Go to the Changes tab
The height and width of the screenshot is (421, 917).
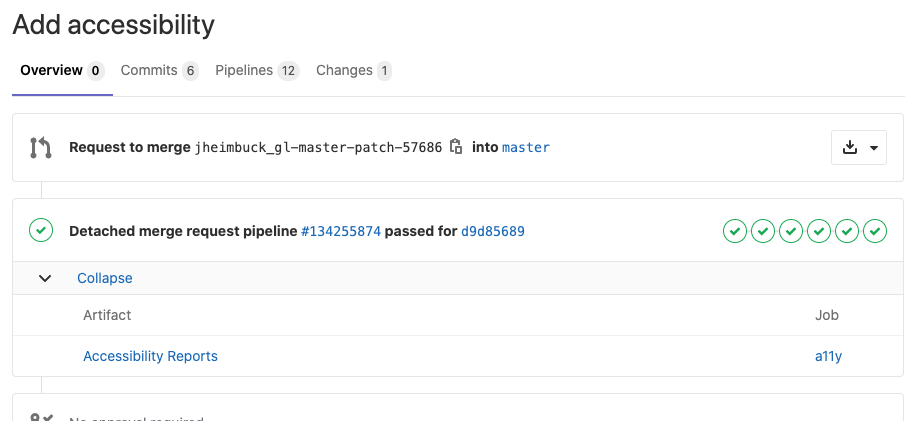point(353,71)
